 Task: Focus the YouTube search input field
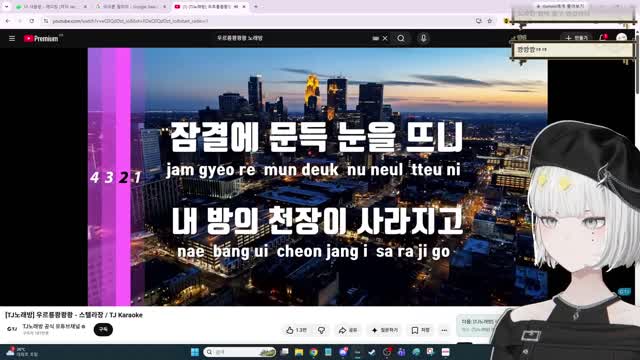click(x=294, y=38)
